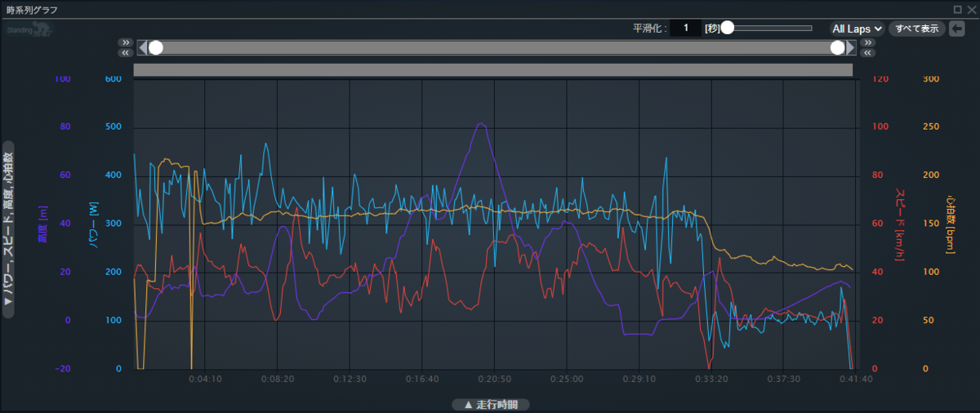Click the gray overview bar above the chart
The height and width of the screenshot is (413, 980).
tap(493, 70)
